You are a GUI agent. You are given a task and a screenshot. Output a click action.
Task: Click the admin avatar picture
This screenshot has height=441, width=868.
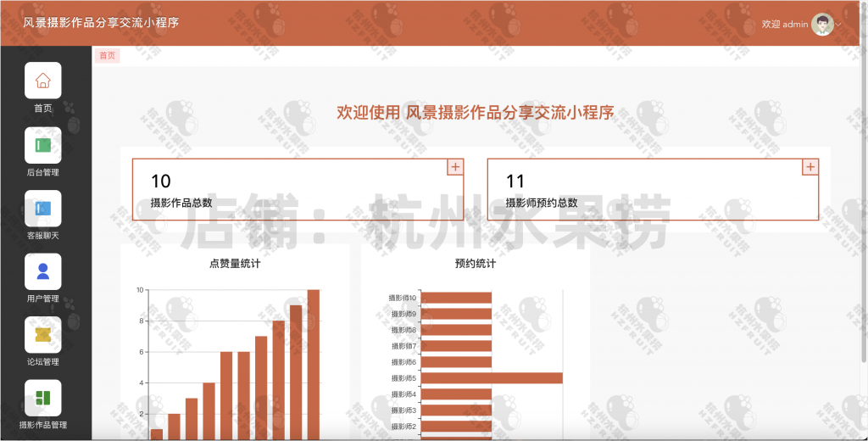[x=822, y=25]
